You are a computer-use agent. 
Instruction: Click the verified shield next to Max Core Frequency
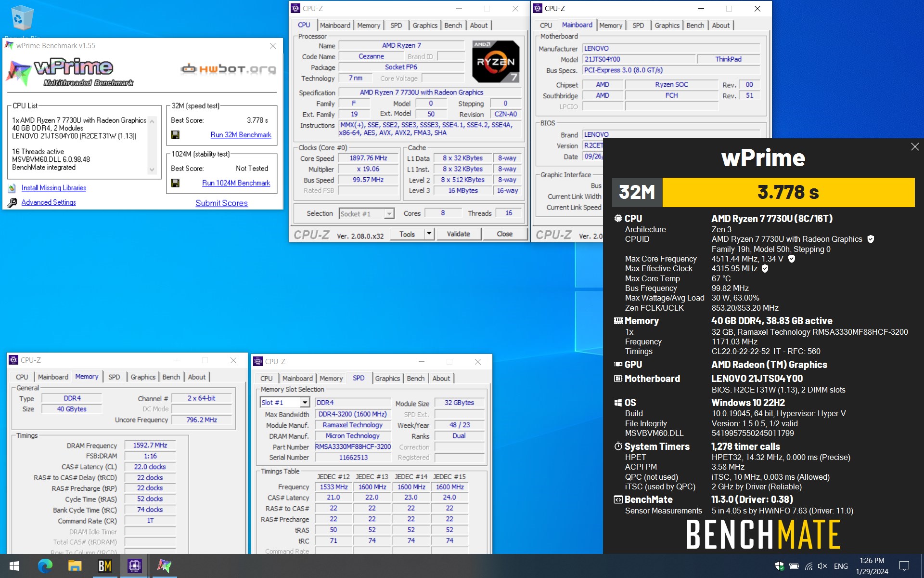pyautogui.click(x=792, y=259)
